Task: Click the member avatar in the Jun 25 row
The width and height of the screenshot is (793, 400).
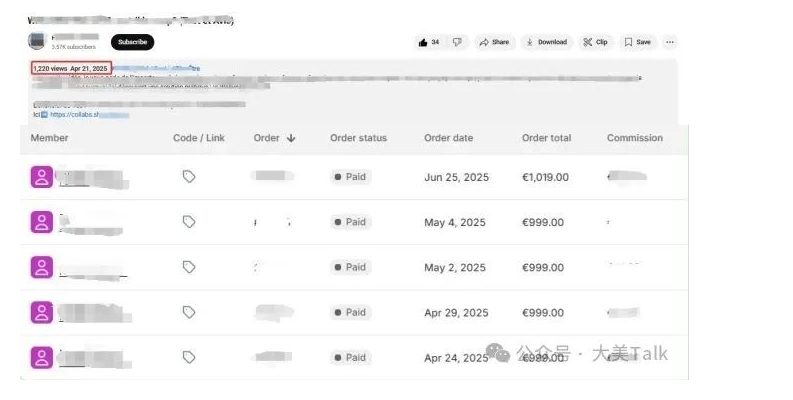Action: coord(41,177)
